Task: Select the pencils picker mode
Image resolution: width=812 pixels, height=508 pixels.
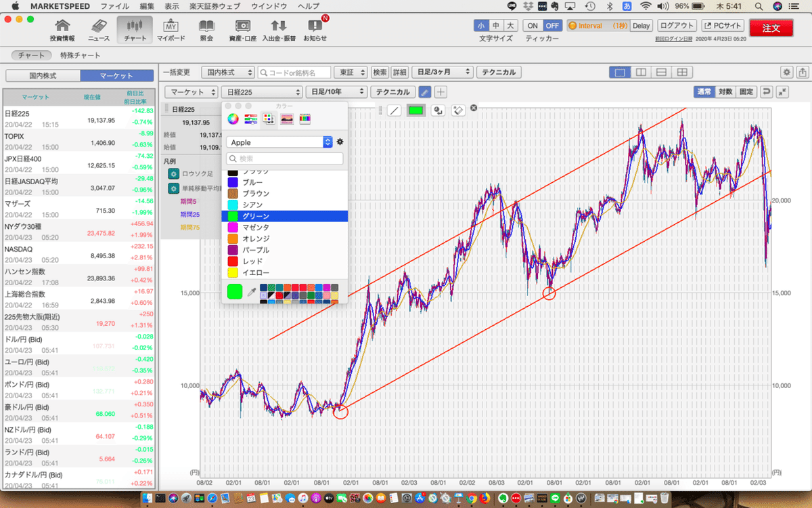Action: pos(305,119)
